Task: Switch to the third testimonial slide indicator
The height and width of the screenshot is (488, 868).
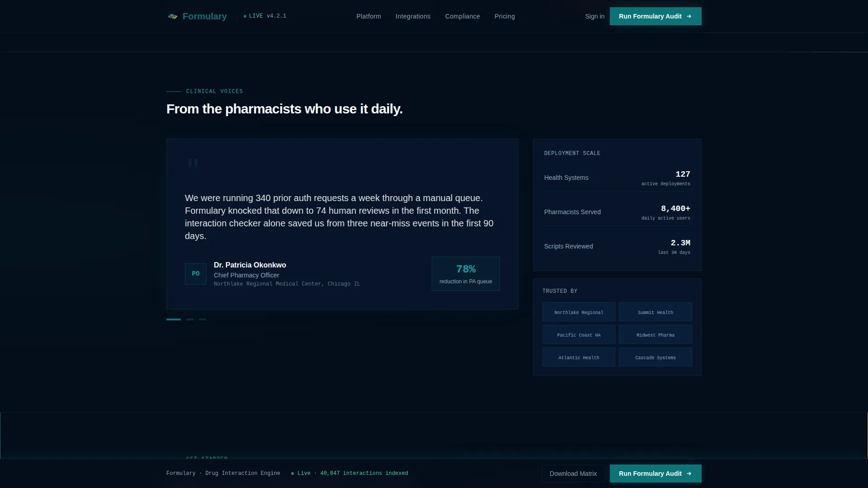Action: [x=203, y=319]
